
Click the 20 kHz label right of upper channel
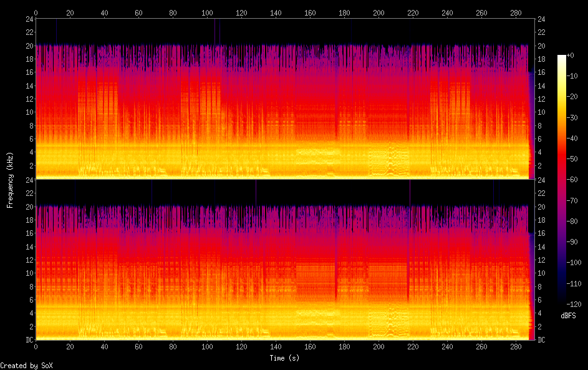(541, 46)
